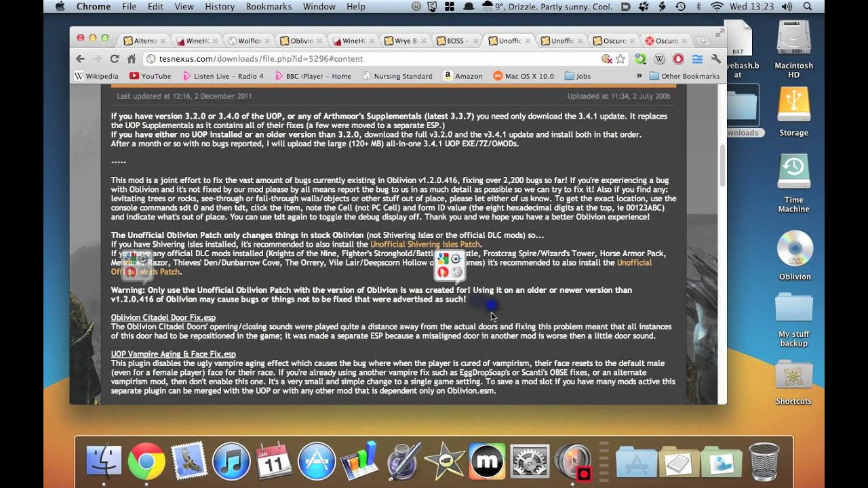The image size is (868, 488).
Task: Open System Preferences gear in the Dock
Action: (x=529, y=462)
